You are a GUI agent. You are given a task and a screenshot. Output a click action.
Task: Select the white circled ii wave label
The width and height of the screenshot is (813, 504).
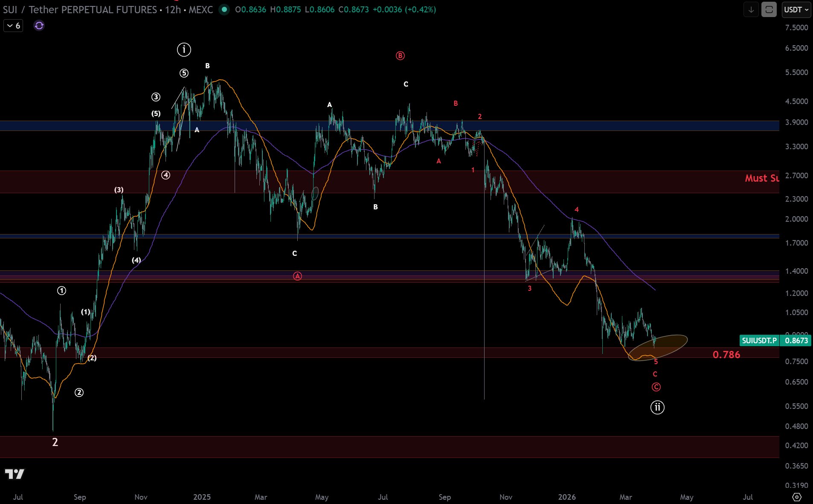[x=657, y=407]
